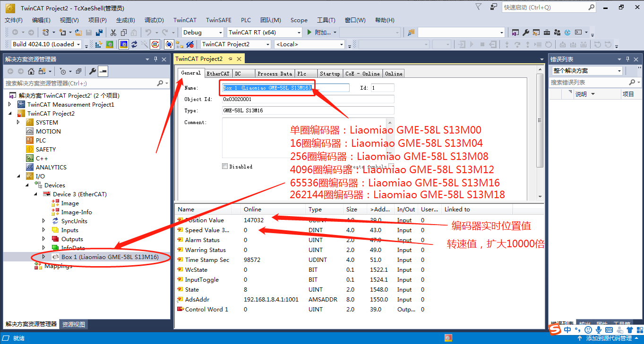This screenshot has height=344, width=644.
Task: Select the SAFETY tree item
Action: pyautogui.click(x=46, y=149)
